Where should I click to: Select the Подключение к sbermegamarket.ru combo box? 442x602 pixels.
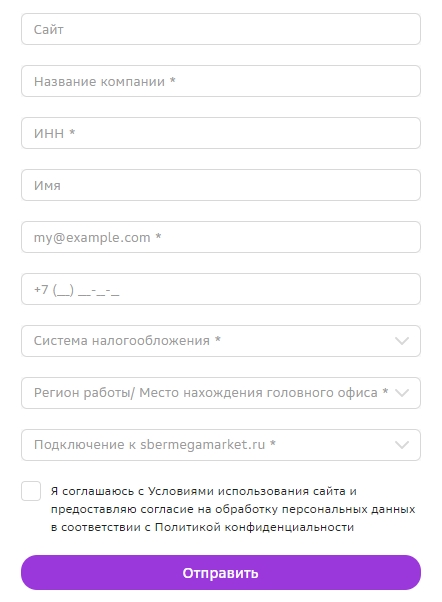point(221,445)
